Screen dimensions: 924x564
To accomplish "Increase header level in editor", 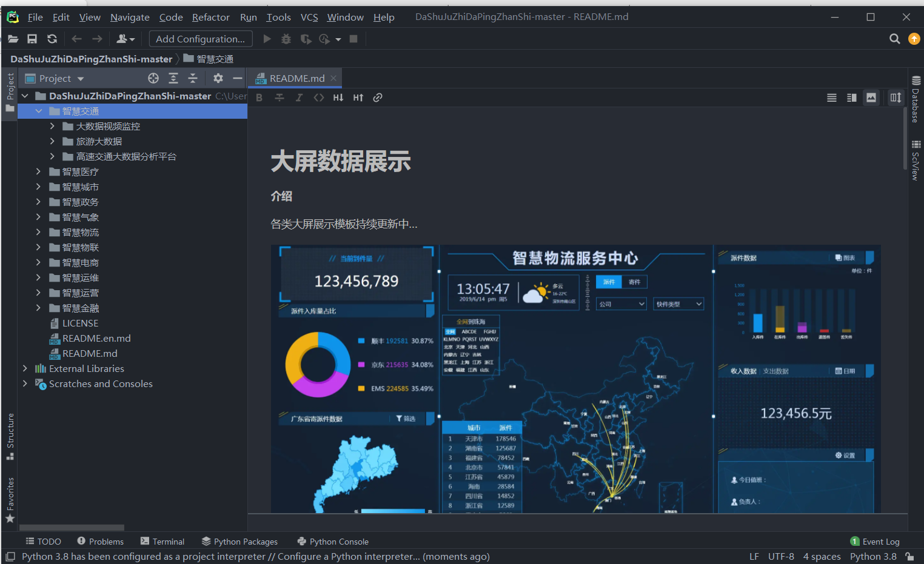I will tap(358, 98).
